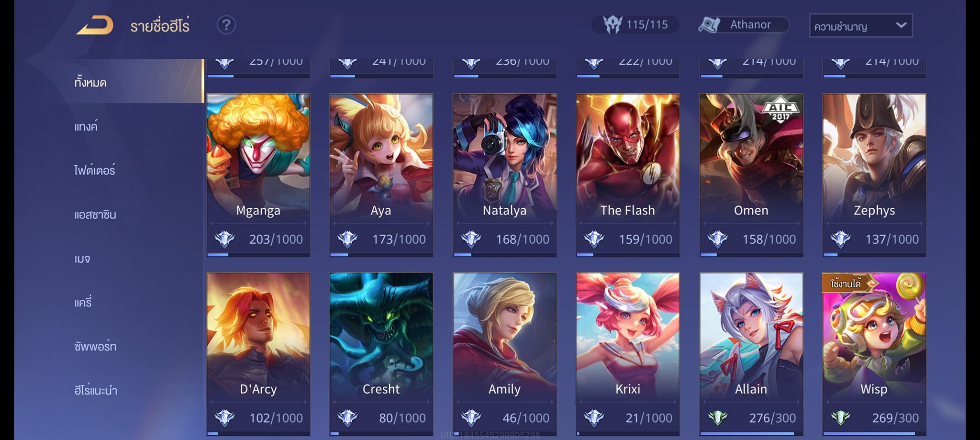
Task: Tap the golden back arrow icon
Action: (x=95, y=25)
